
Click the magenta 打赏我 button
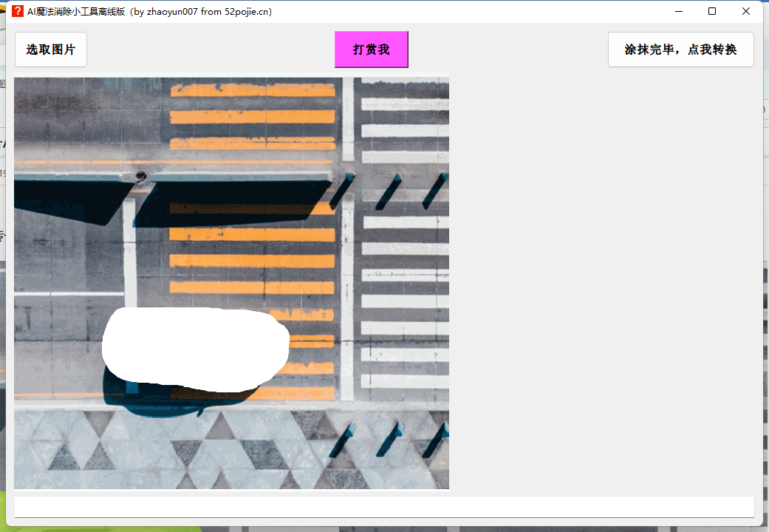(371, 50)
